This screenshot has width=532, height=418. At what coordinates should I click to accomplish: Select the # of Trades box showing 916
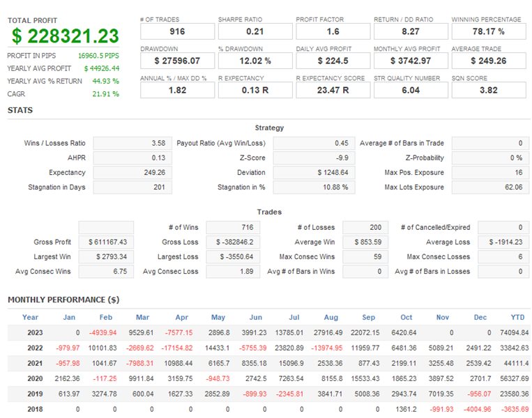(177, 31)
